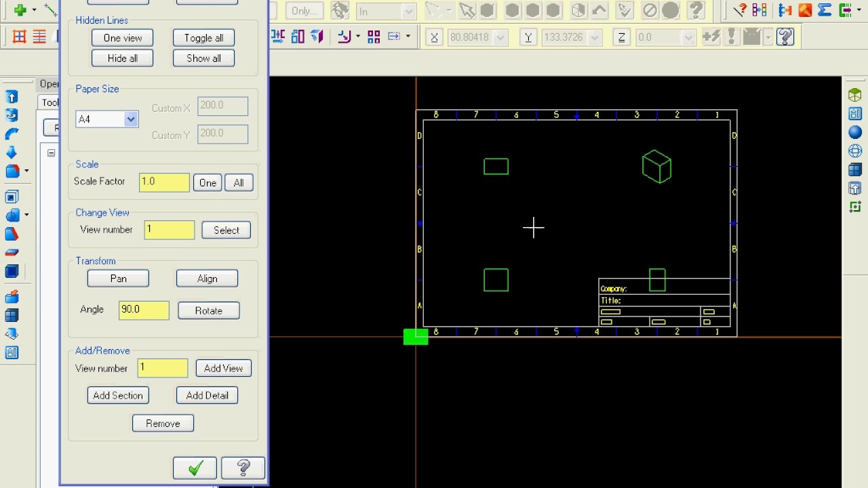The height and width of the screenshot is (488, 868).
Task: Click the purple four-squares grid icon
Action: point(374,37)
